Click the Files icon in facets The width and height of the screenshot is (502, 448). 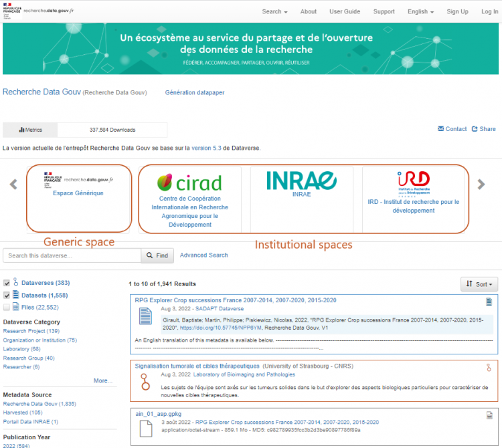tap(15, 307)
